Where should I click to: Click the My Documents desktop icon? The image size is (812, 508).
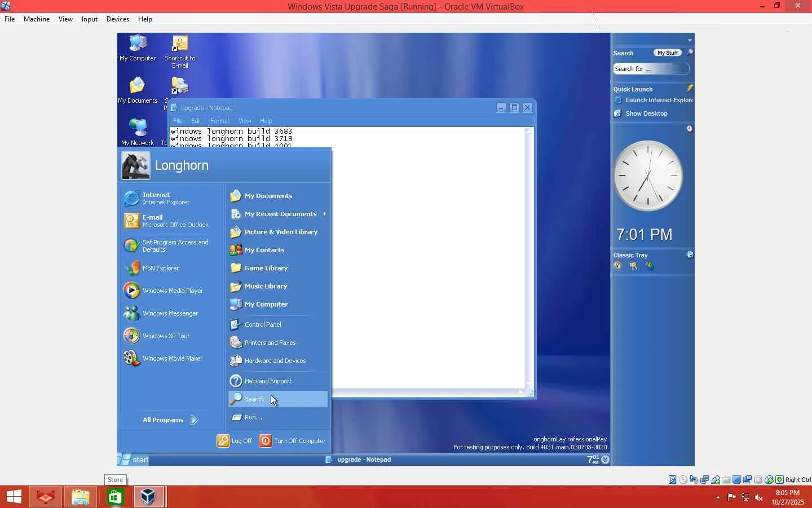[x=138, y=90]
